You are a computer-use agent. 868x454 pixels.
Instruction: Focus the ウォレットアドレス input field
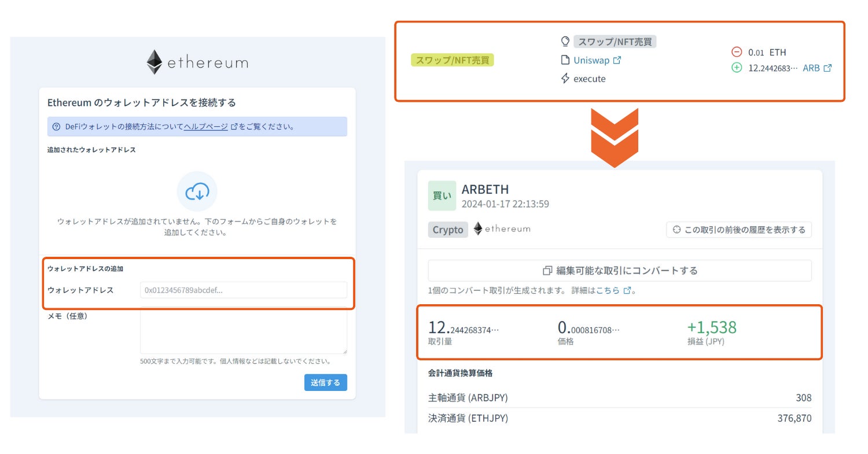[x=243, y=290]
